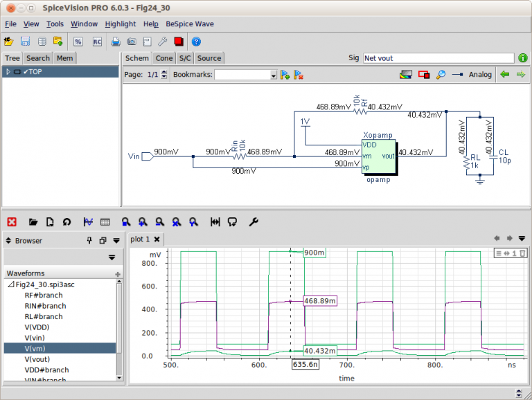Image resolution: width=532 pixels, height=400 pixels.
Task: Click the open file icon in main toolbar
Action: (9, 42)
